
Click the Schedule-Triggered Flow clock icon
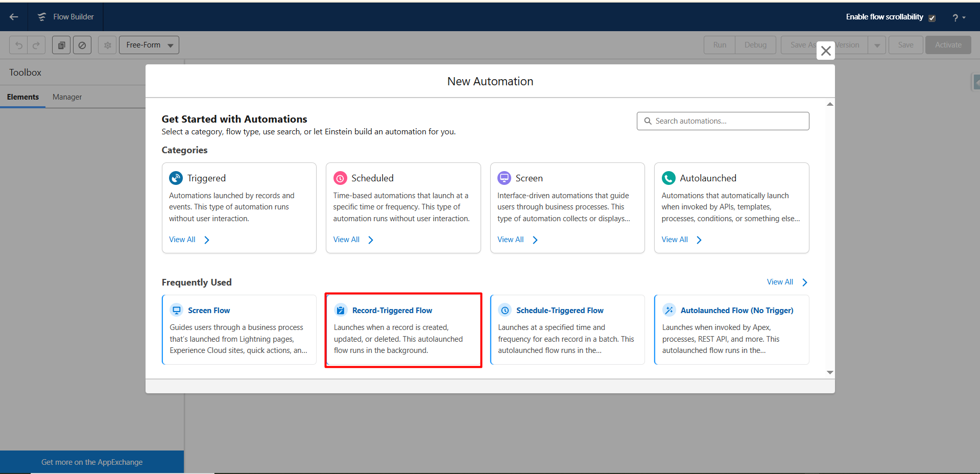(x=505, y=310)
